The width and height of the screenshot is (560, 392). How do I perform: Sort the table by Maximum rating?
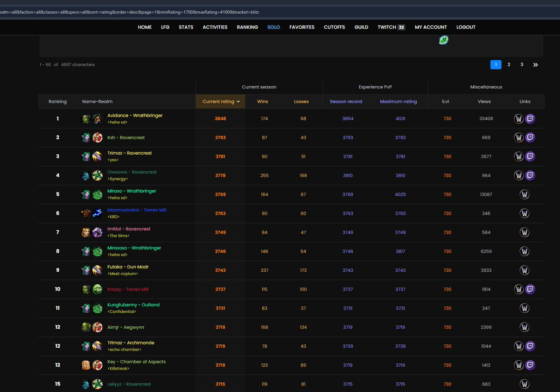point(398,101)
